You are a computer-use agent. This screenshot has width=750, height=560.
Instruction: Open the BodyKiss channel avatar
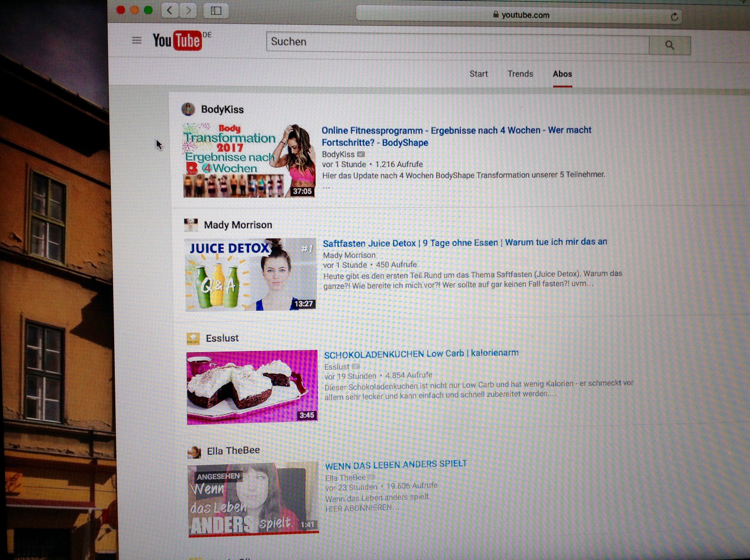click(x=188, y=109)
